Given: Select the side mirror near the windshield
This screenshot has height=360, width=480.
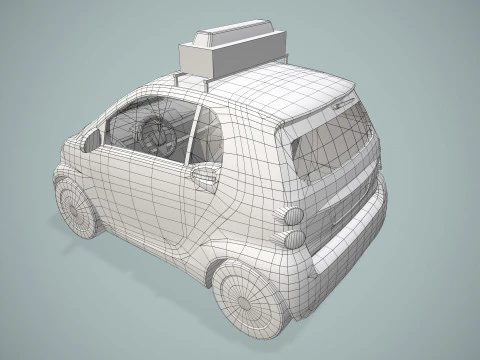Looking at the screenshot, I should click(91, 139).
